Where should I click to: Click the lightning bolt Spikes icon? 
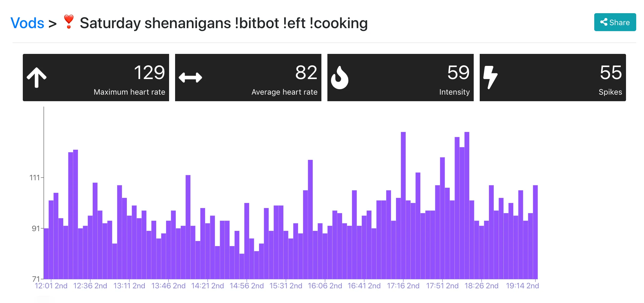coord(490,78)
